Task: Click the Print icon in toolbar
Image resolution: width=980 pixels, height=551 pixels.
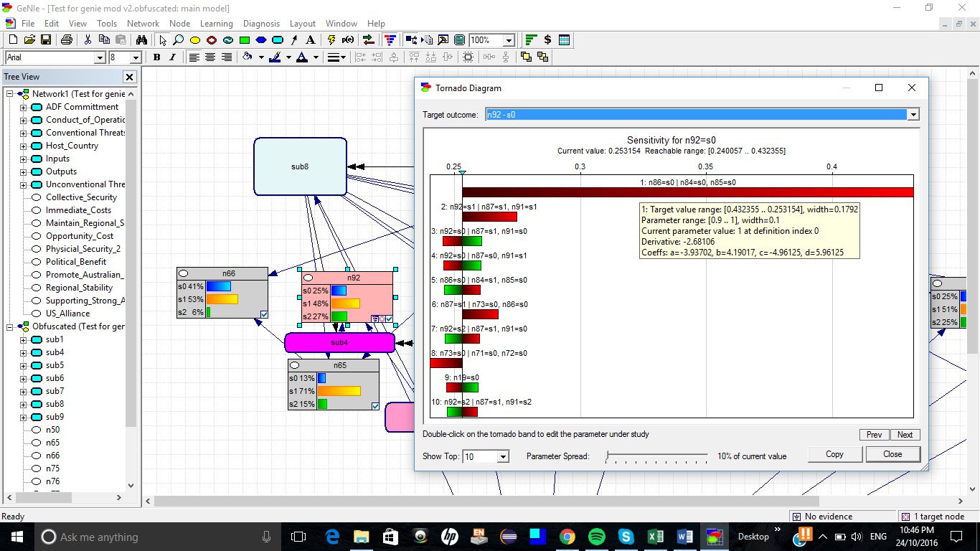Action: [67, 40]
